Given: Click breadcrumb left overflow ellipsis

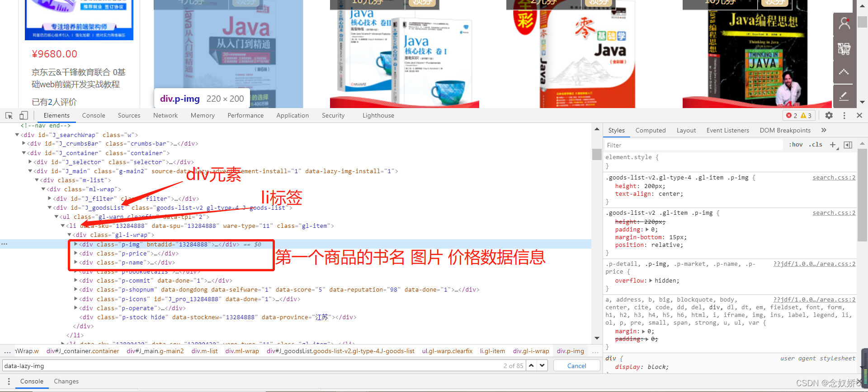Looking at the screenshot, I should [x=7, y=351].
